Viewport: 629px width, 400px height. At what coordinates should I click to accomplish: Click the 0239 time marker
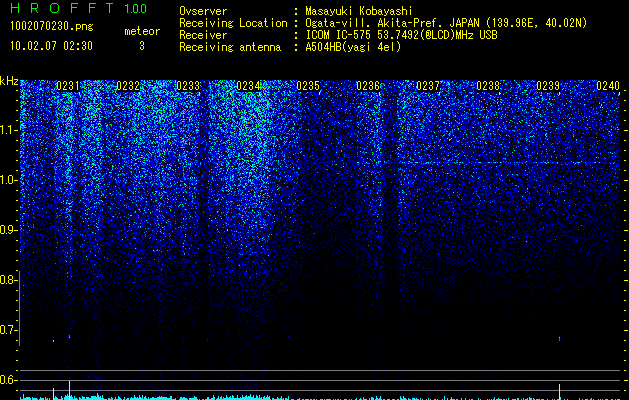click(x=548, y=86)
